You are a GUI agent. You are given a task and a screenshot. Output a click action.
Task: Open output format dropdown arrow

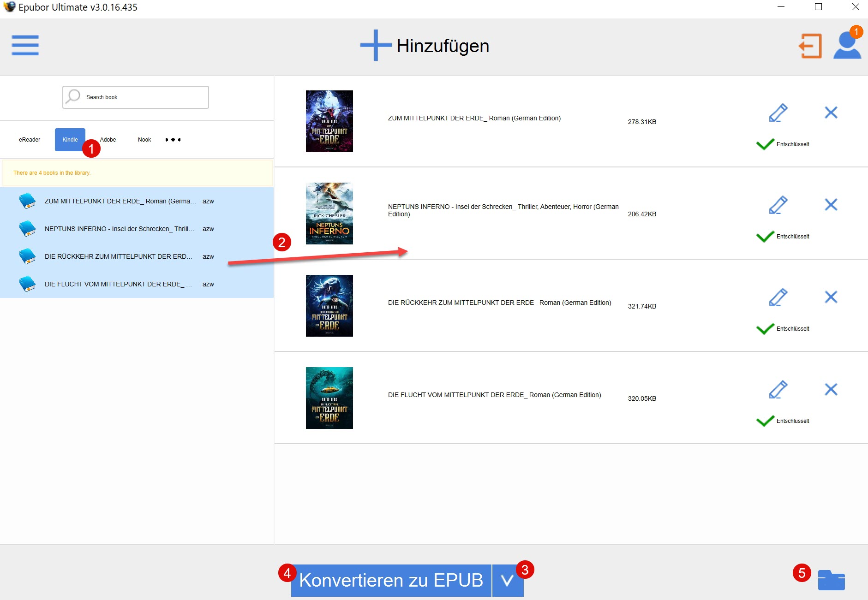pyautogui.click(x=508, y=580)
